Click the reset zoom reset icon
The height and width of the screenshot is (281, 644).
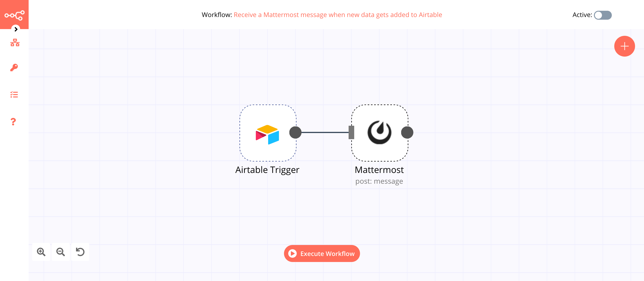pos(80,251)
